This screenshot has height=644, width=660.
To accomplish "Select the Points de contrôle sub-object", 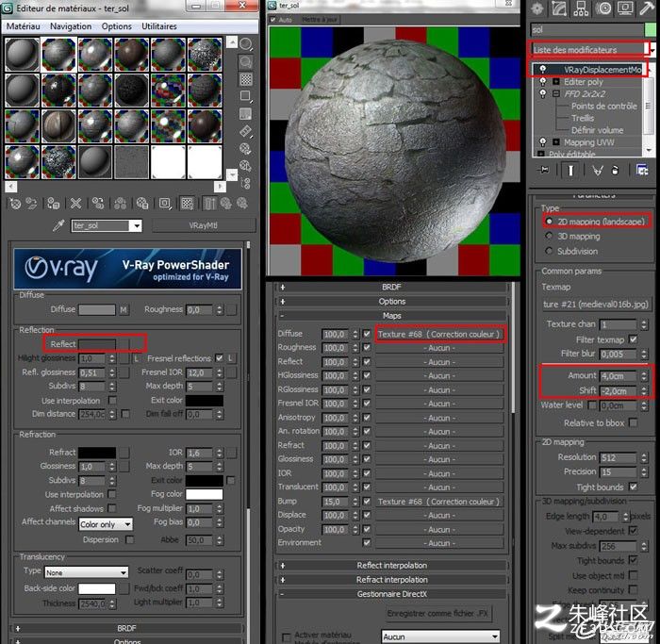I will [x=604, y=106].
